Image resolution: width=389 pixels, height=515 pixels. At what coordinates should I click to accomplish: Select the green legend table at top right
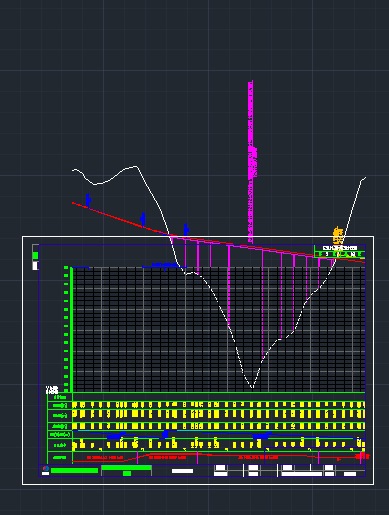point(340,252)
